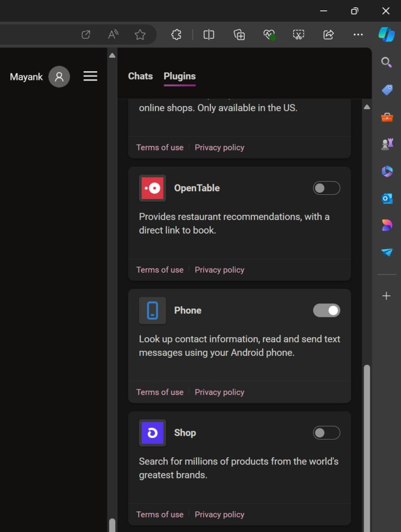
Task: Click the 'Phone' plugin title
Action: 188,311
